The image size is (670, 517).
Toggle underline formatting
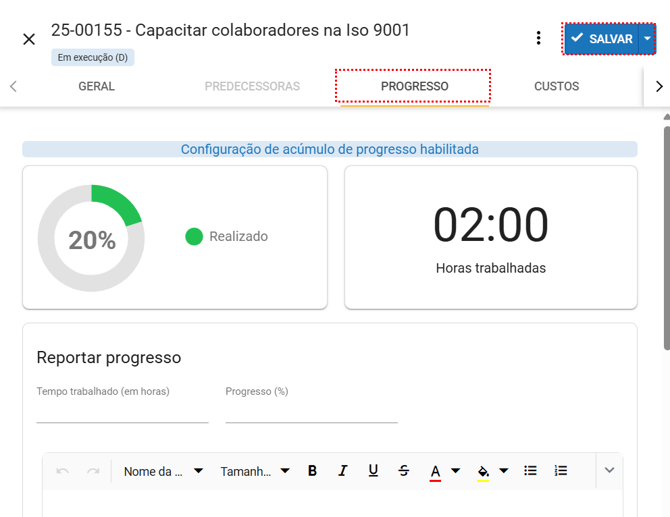(x=373, y=471)
